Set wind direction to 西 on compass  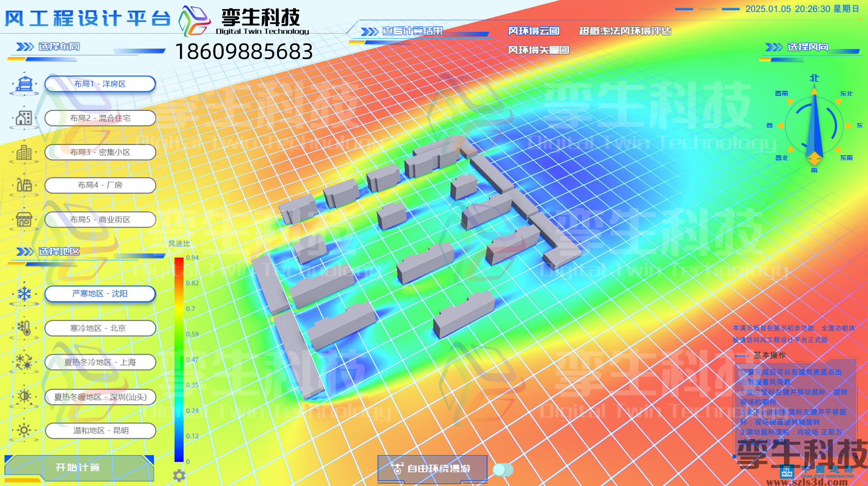point(769,125)
